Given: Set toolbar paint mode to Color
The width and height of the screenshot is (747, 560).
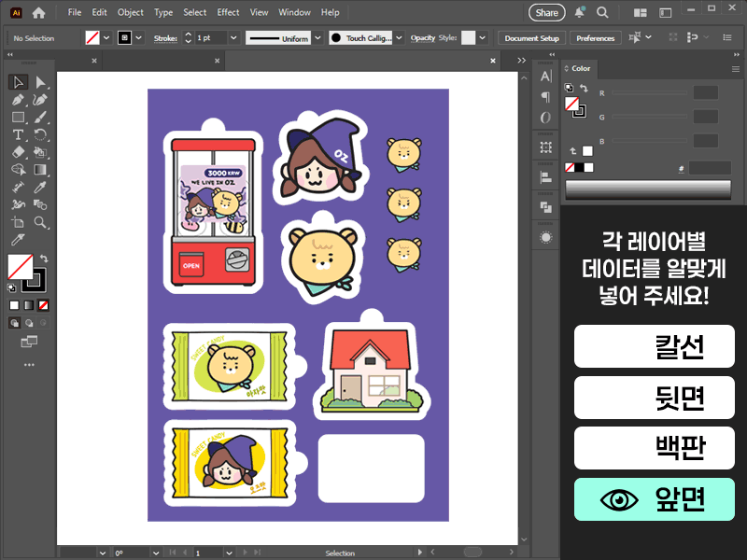Looking at the screenshot, I should click(14, 305).
